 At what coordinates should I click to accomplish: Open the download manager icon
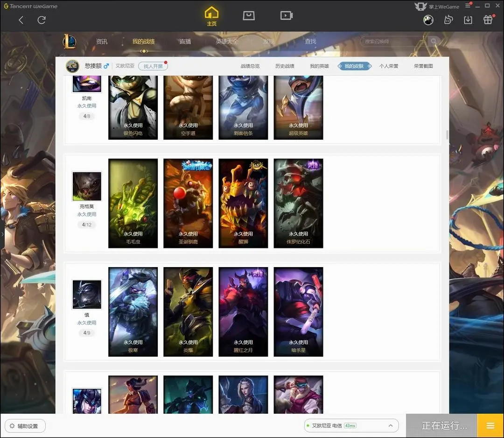coord(468,20)
